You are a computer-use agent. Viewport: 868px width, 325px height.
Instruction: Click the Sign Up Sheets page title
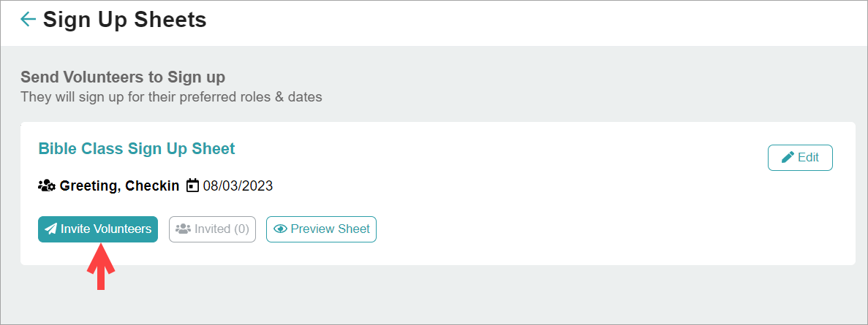(124, 20)
